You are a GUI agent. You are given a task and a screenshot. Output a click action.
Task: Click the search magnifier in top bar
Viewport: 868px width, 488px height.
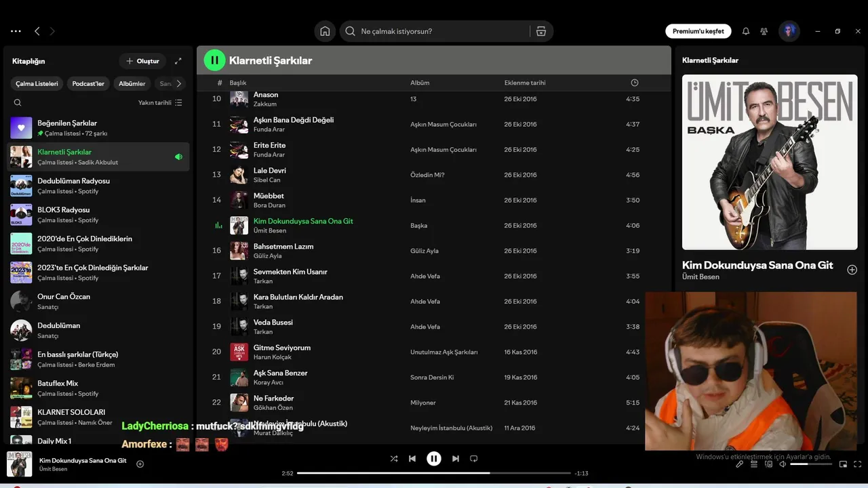tap(351, 31)
